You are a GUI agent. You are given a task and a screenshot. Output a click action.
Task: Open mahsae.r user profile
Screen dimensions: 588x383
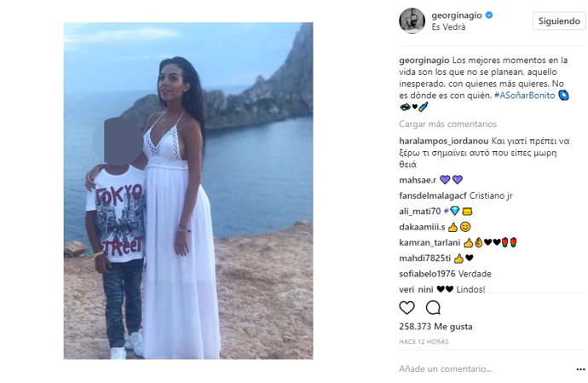[418, 180]
